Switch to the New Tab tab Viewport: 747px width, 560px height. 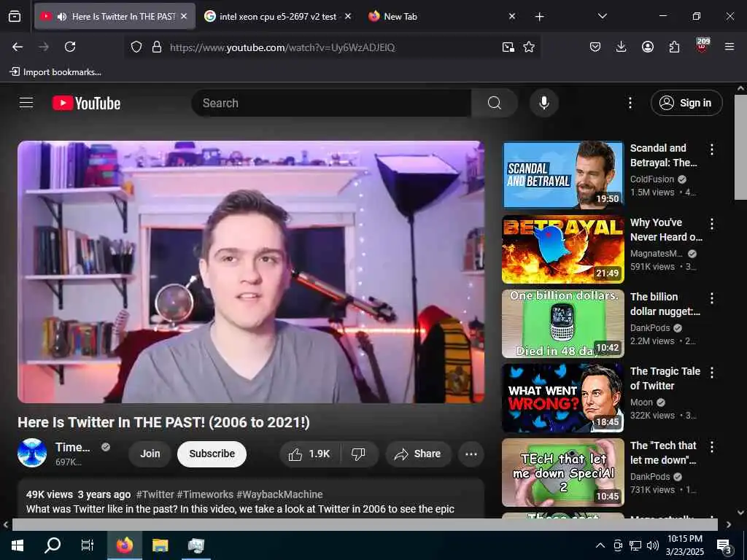click(400, 17)
